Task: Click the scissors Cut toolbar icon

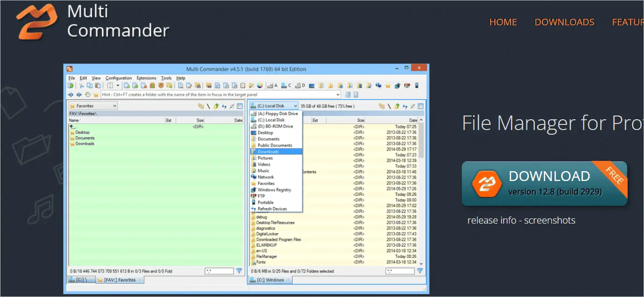Action: coord(81,86)
